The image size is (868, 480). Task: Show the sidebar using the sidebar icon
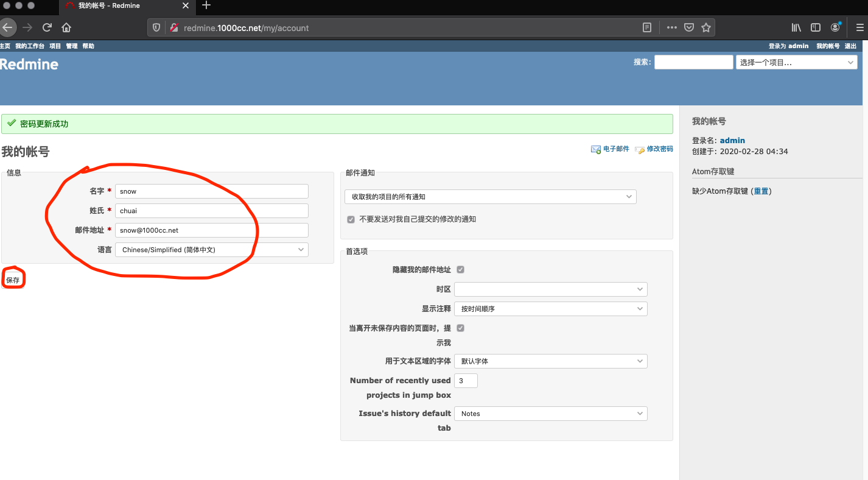[x=816, y=27]
